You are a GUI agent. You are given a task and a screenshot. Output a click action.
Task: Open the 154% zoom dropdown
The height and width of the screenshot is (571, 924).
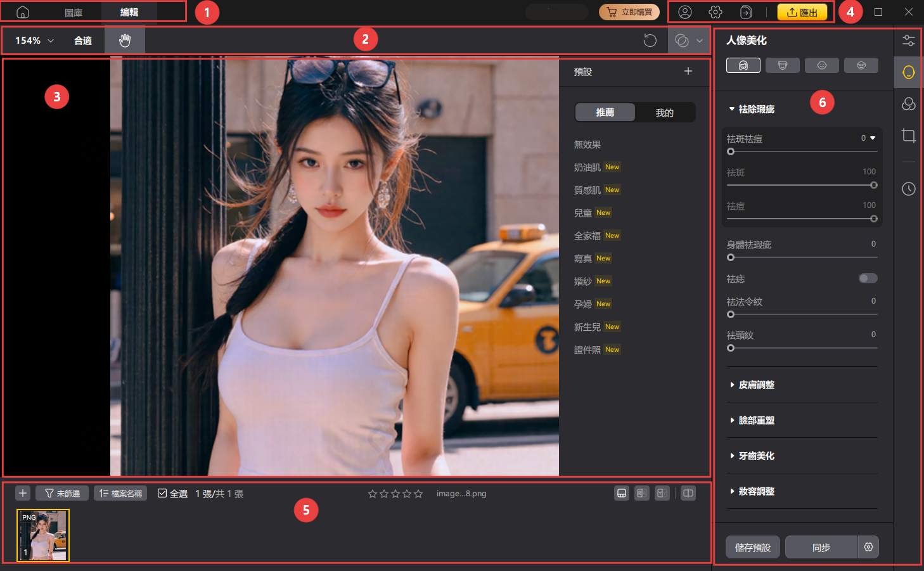pyautogui.click(x=34, y=41)
